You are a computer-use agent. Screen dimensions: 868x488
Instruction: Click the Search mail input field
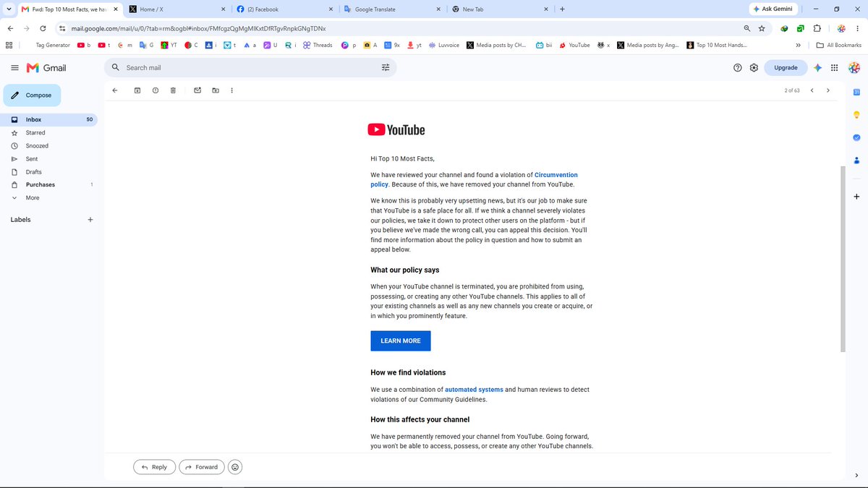click(250, 67)
